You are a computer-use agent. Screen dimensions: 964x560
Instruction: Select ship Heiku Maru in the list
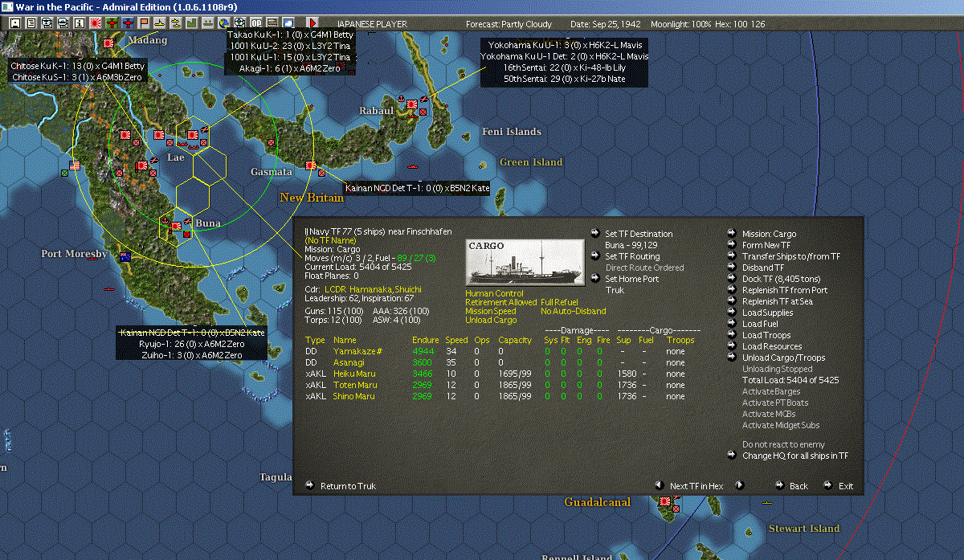(354, 374)
